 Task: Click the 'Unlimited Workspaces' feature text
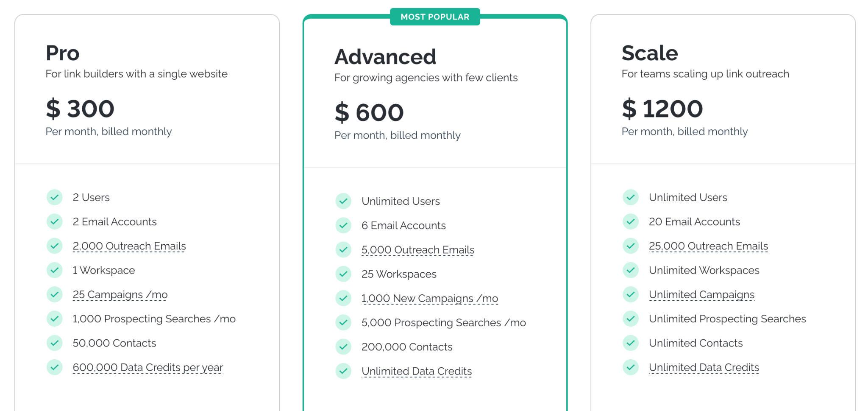coord(704,270)
